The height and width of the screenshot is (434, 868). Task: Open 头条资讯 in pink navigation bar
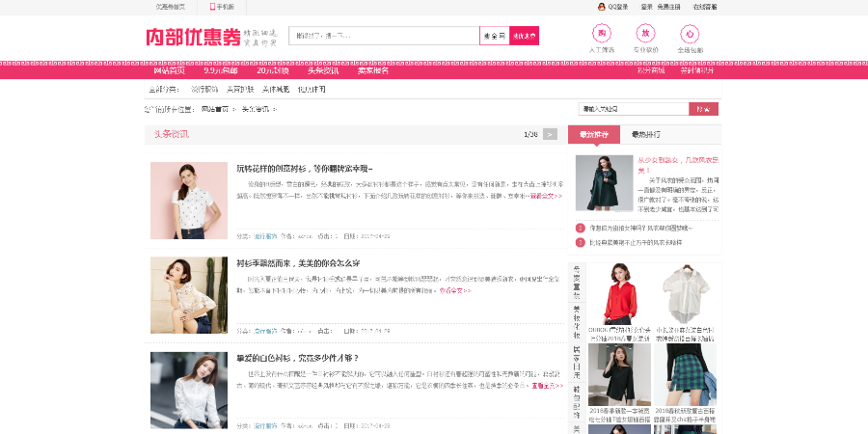point(323,70)
